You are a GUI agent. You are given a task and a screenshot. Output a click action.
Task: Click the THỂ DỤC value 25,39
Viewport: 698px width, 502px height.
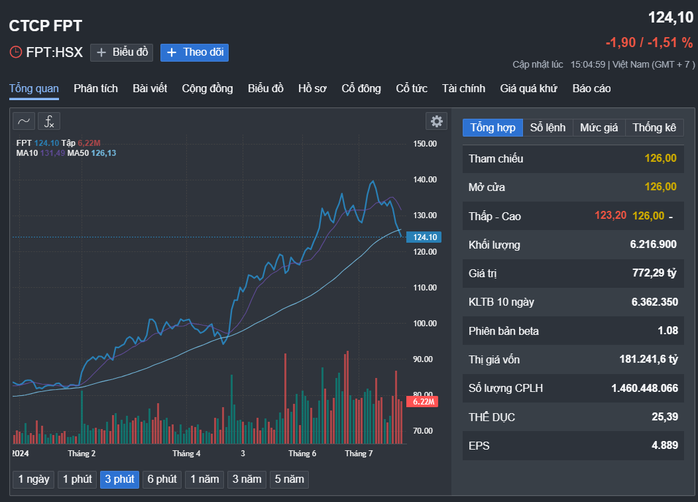pyautogui.click(x=665, y=417)
